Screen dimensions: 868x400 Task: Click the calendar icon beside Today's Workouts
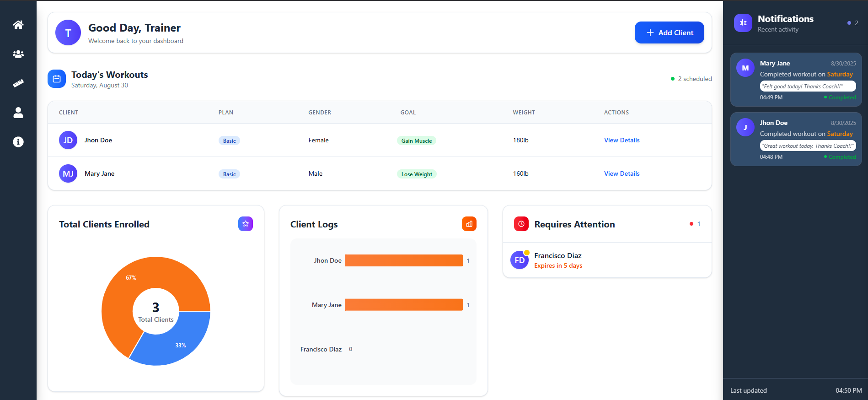[57, 79]
